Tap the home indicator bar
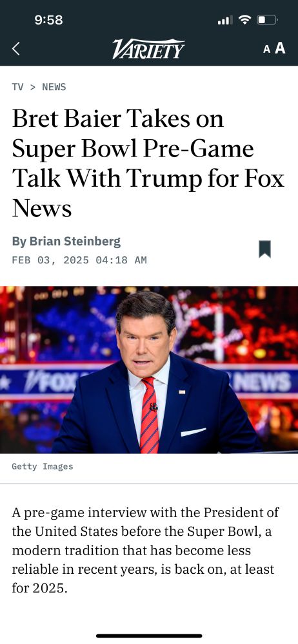This screenshot has width=298, height=644. point(149,636)
